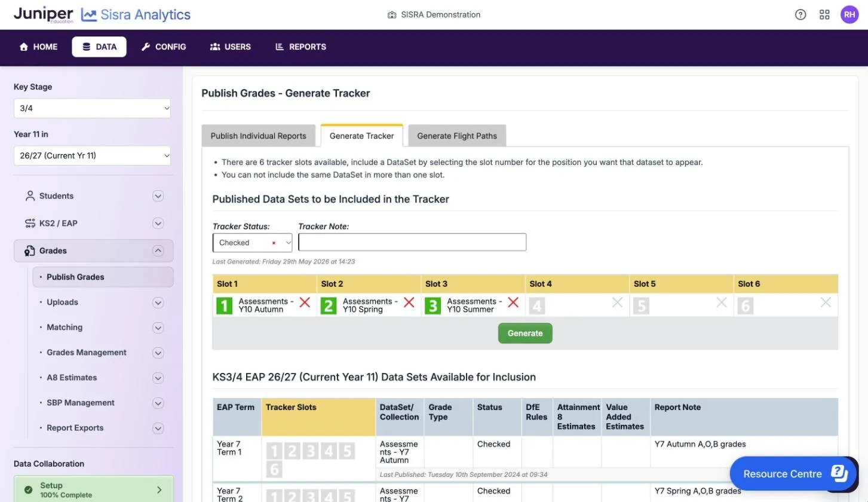Expand the Students sidebar section
The width and height of the screenshot is (868, 502).
[158, 196]
